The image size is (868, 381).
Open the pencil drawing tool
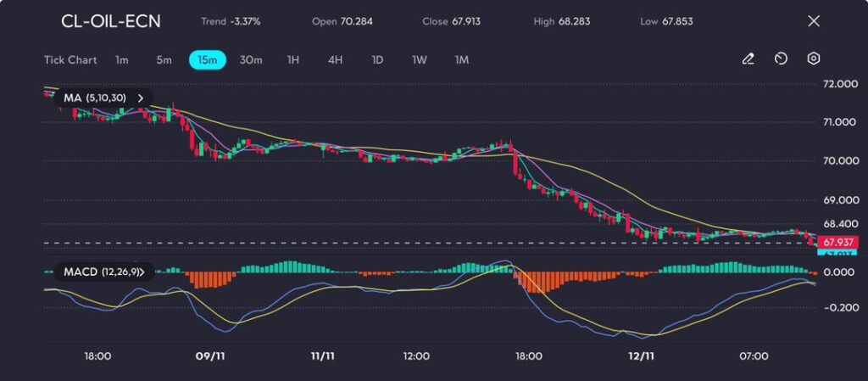[x=748, y=59]
